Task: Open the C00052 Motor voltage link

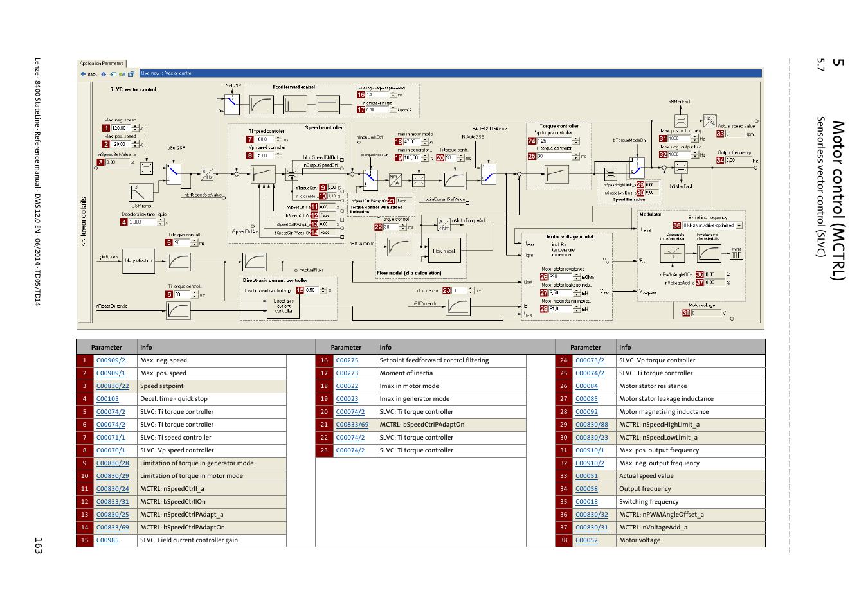Action: (x=586, y=540)
